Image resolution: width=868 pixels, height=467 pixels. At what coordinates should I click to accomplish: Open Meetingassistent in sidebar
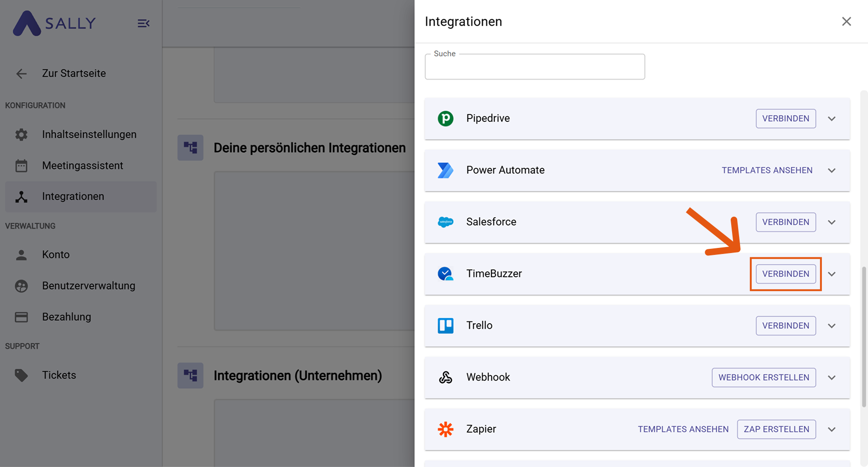[81, 166]
